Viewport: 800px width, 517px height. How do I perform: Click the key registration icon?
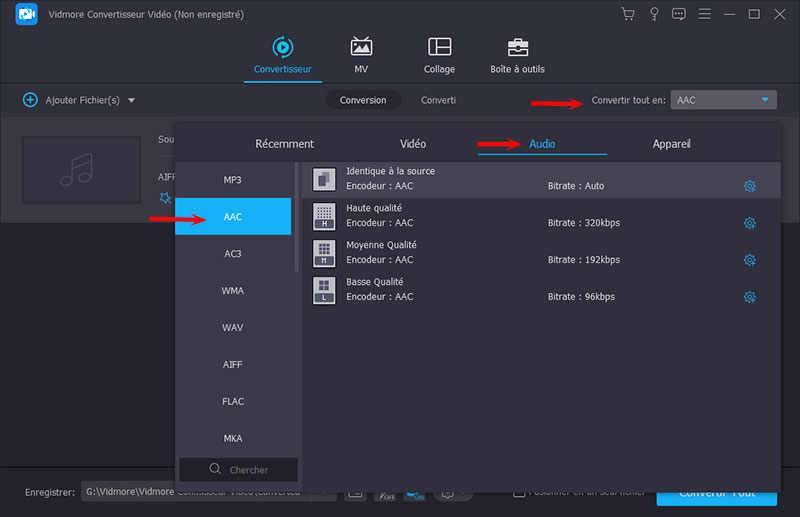(x=654, y=14)
